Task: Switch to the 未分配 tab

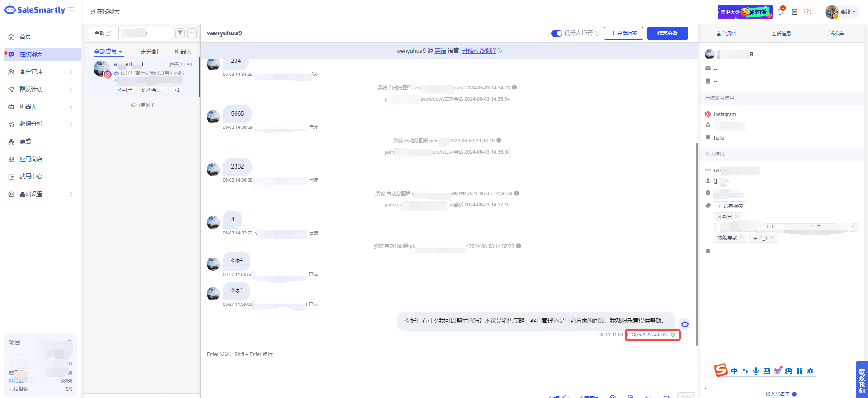Action: (149, 52)
